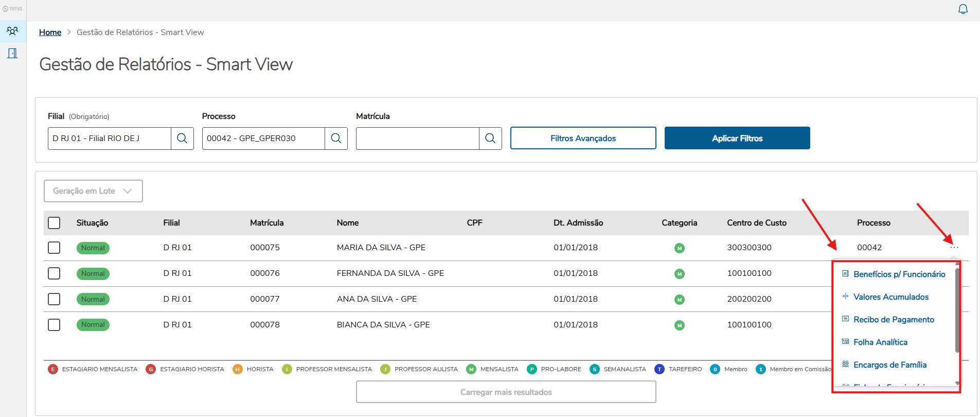Image resolution: width=980 pixels, height=417 pixels.
Task: Click the three-dots actions on first row
Action: point(954,248)
